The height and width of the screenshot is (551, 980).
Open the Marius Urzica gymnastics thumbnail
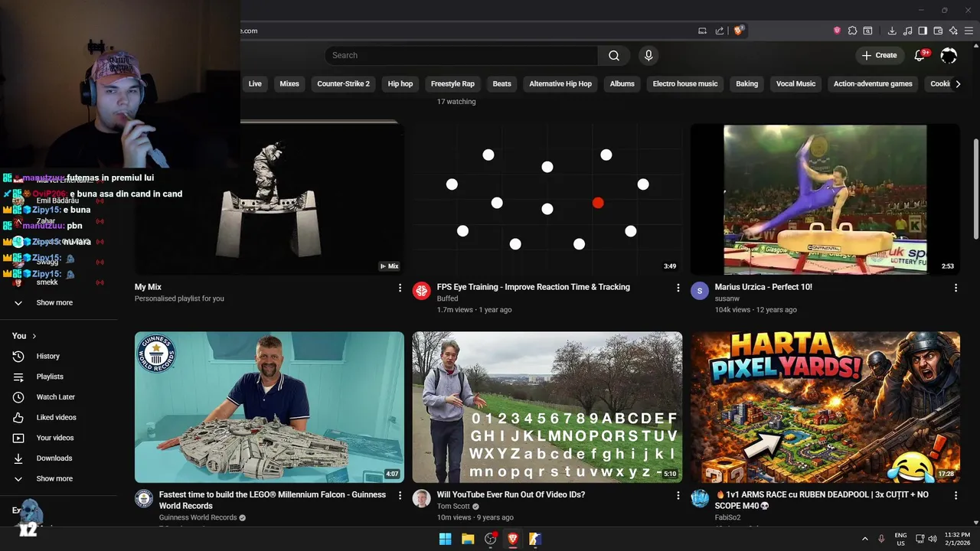(825, 200)
